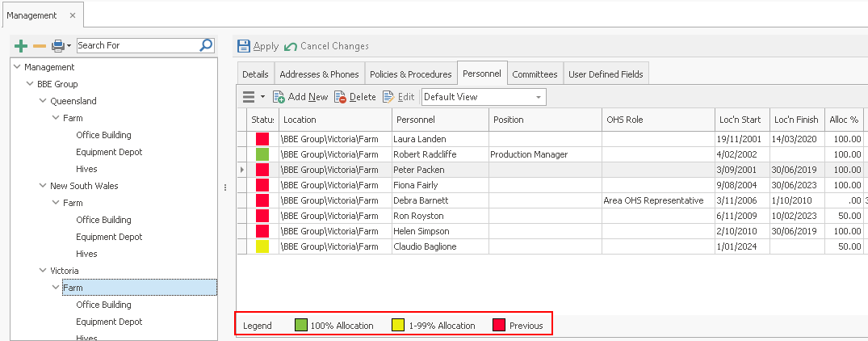Sort by Loc'n Start column header
The image size is (868, 341).
coord(742,120)
